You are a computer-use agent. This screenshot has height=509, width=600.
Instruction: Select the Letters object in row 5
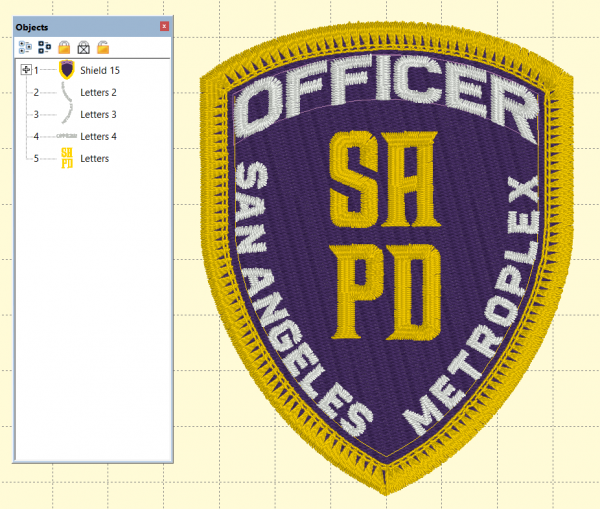point(94,158)
